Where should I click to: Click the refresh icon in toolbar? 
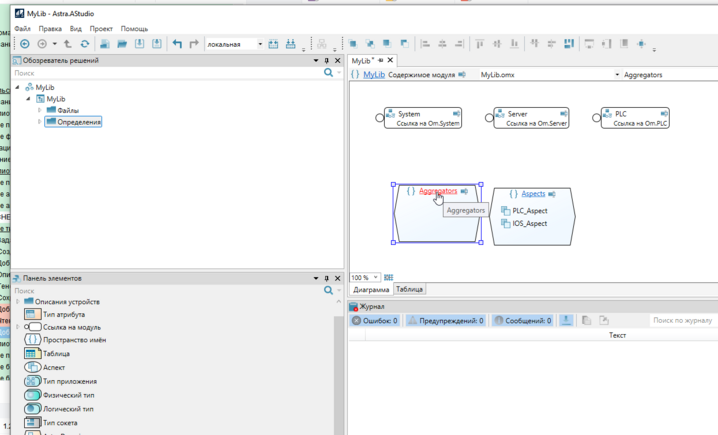pyautogui.click(x=85, y=44)
